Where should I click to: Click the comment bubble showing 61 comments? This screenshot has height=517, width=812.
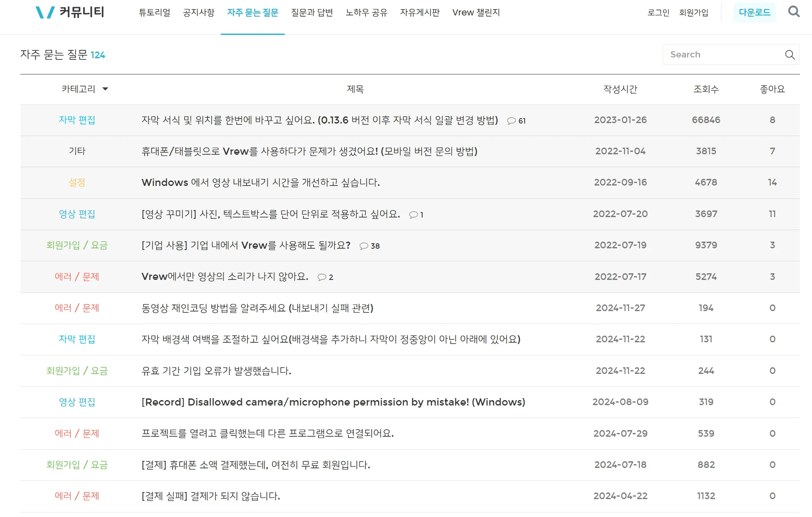pyautogui.click(x=512, y=121)
